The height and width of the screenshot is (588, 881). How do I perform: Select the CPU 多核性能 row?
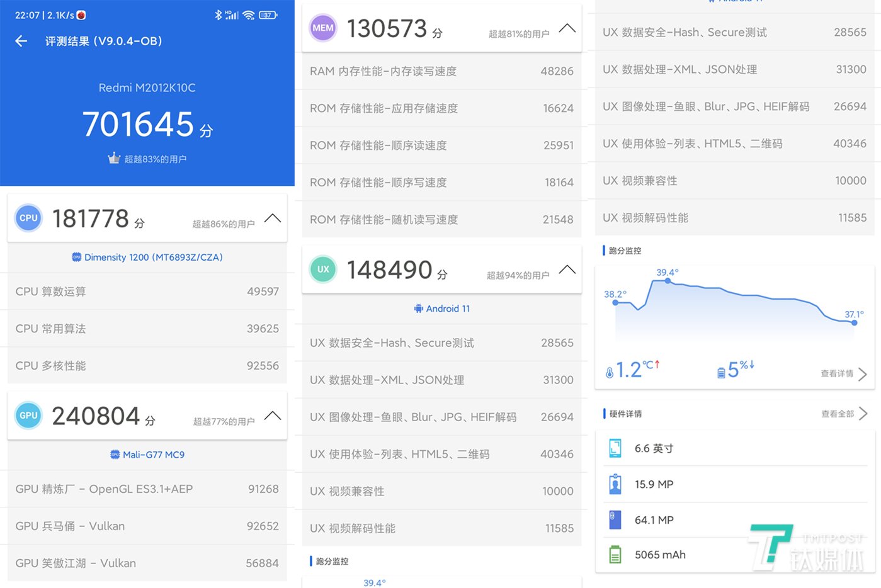pos(147,366)
